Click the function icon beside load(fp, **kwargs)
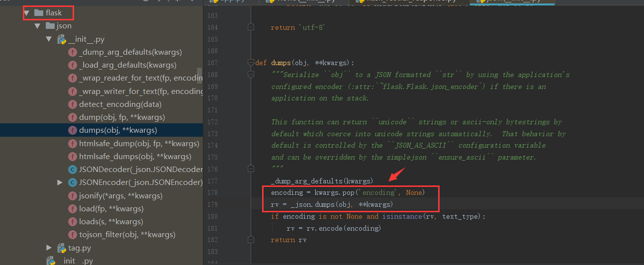 [x=72, y=209]
